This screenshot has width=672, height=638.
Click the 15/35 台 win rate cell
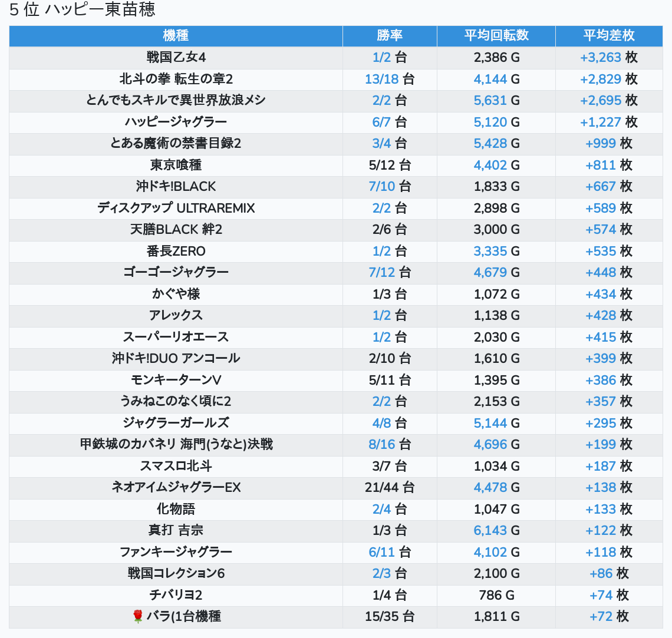point(390,617)
